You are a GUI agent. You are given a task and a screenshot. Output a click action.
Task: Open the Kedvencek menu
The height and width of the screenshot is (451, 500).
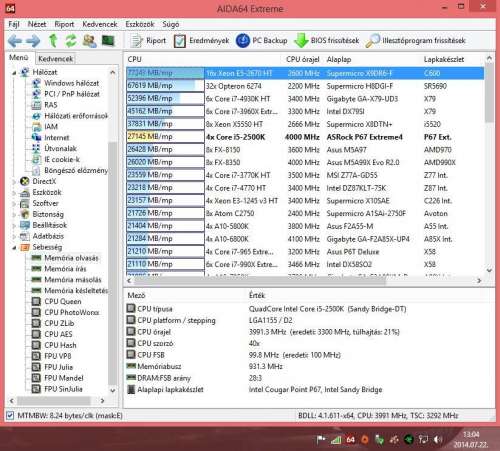tap(100, 24)
